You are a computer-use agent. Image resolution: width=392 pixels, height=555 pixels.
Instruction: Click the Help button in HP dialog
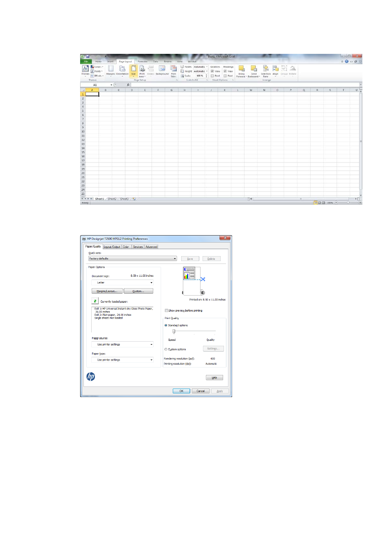(x=214, y=377)
